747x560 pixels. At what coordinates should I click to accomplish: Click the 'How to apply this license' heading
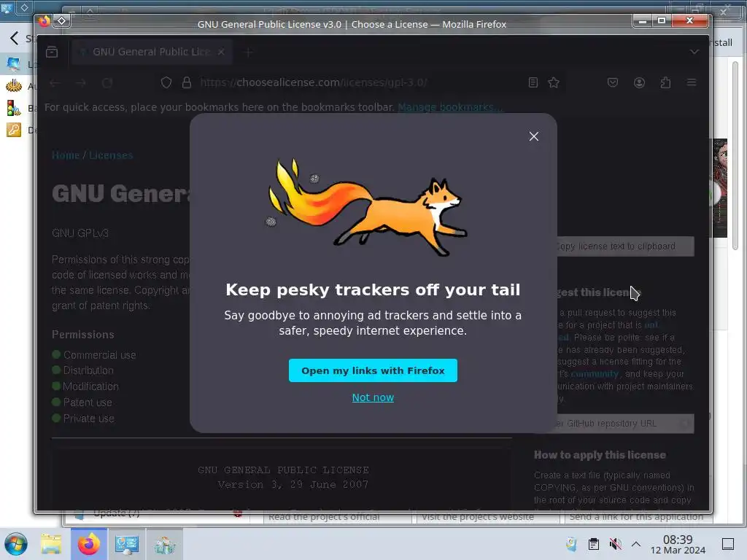(x=600, y=455)
